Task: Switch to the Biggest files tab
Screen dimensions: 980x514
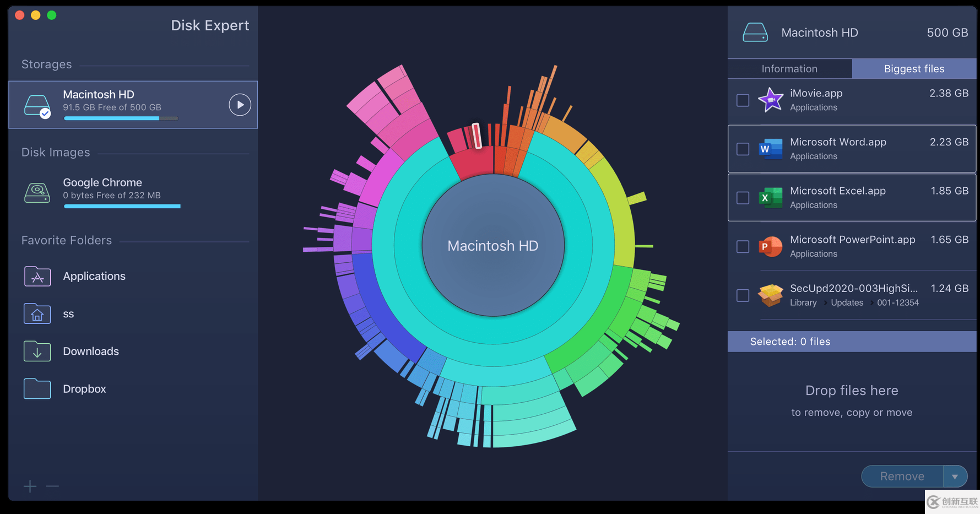Action: tap(914, 69)
